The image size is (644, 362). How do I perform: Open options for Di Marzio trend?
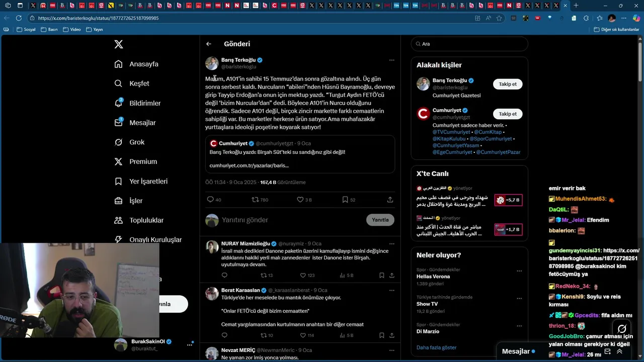point(519,325)
